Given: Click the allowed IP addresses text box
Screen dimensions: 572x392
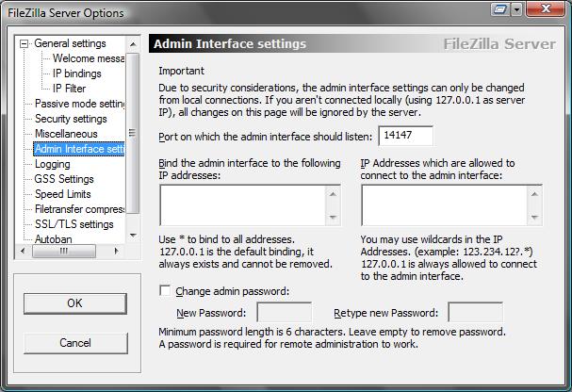Looking at the screenshot, I should pyautogui.click(x=444, y=204).
